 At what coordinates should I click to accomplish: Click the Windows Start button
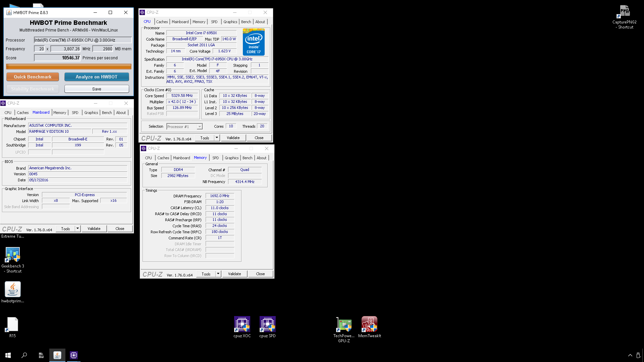8,355
